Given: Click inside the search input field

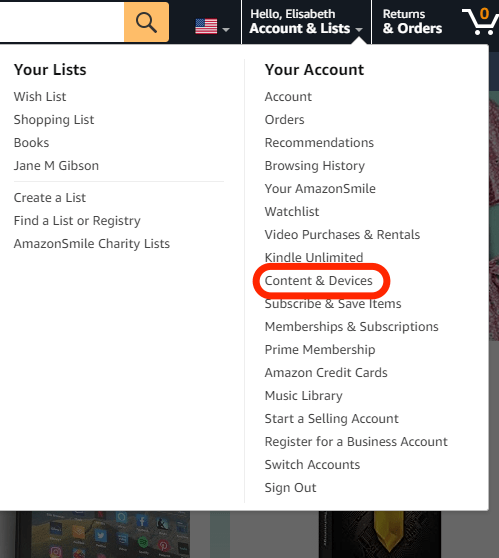Looking at the screenshot, I should pos(62,22).
